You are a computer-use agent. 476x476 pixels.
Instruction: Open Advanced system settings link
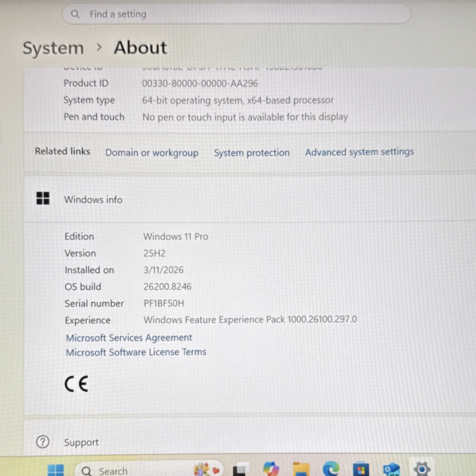tap(359, 152)
